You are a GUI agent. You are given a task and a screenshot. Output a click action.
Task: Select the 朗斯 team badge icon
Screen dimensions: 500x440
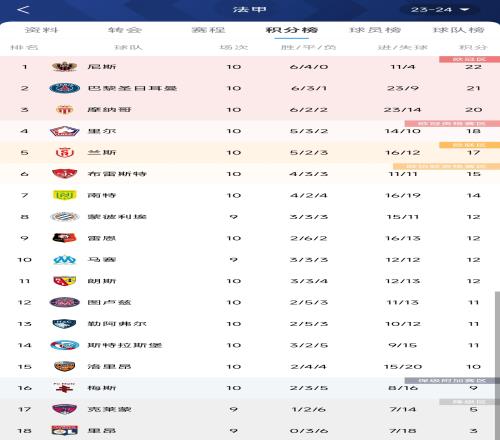(x=65, y=281)
